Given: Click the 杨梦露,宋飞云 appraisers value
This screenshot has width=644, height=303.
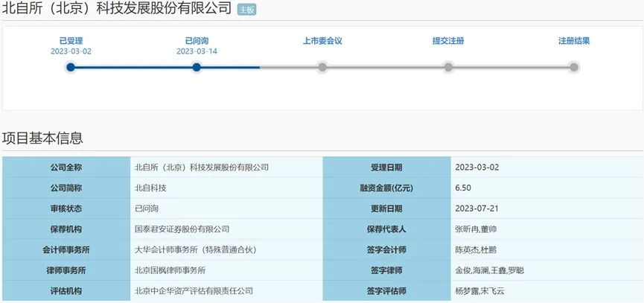Looking at the screenshot, I should click(x=479, y=290).
